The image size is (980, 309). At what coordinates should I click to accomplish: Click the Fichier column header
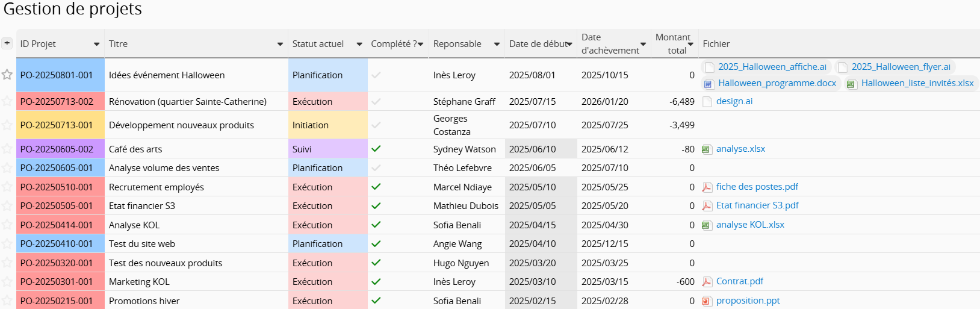(x=839, y=44)
